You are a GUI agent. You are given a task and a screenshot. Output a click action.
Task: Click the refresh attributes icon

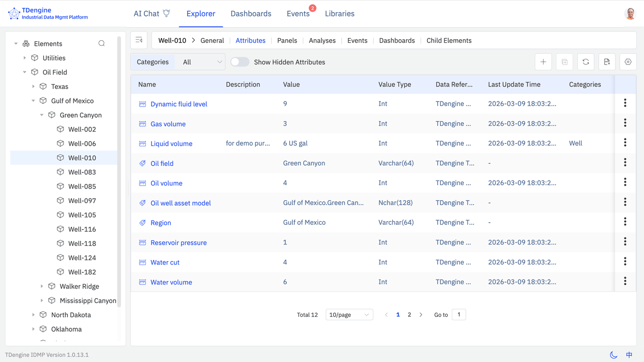coord(586,62)
